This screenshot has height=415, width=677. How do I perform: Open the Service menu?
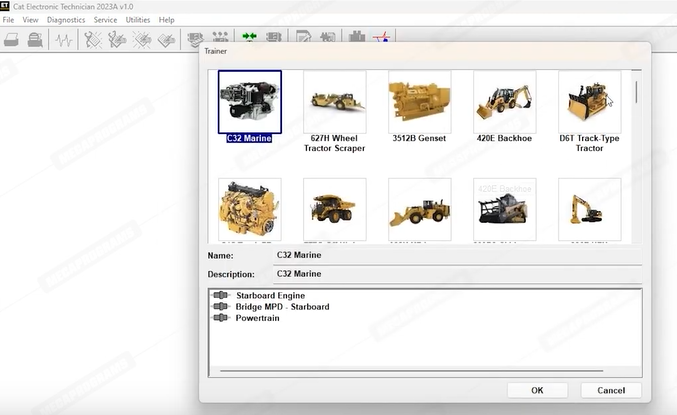(105, 20)
